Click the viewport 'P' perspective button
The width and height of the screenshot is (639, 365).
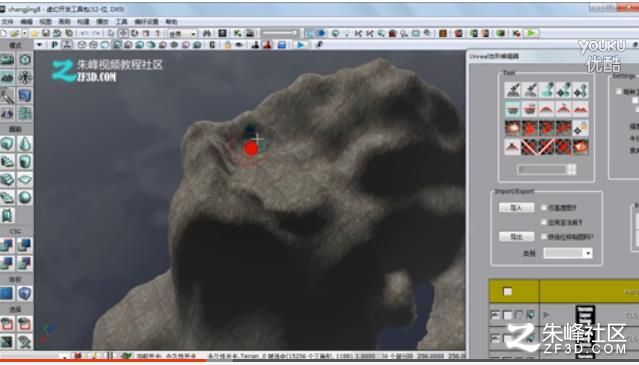pyautogui.click(x=55, y=45)
